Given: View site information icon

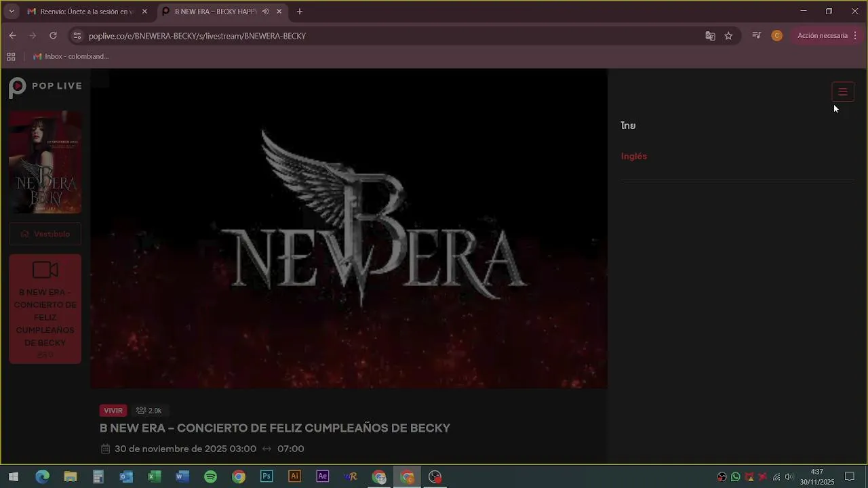Looking at the screenshot, I should point(77,36).
